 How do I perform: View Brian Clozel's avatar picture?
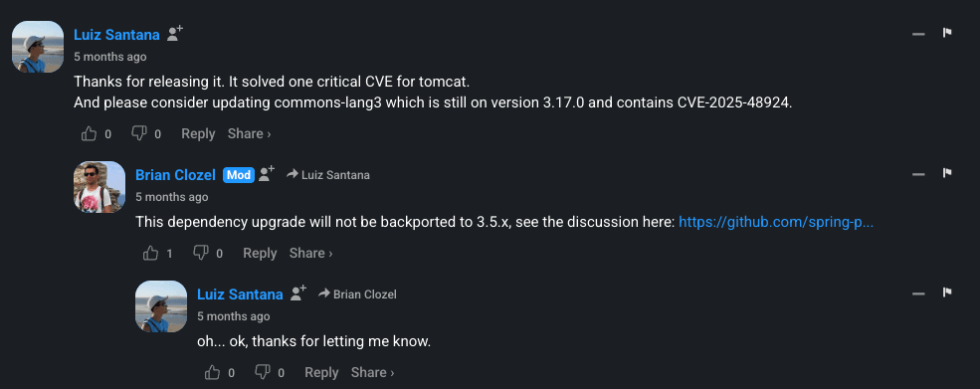click(x=99, y=187)
